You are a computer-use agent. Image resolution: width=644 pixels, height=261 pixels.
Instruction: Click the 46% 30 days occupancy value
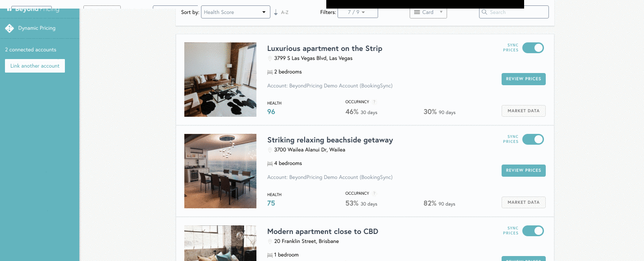tap(361, 112)
